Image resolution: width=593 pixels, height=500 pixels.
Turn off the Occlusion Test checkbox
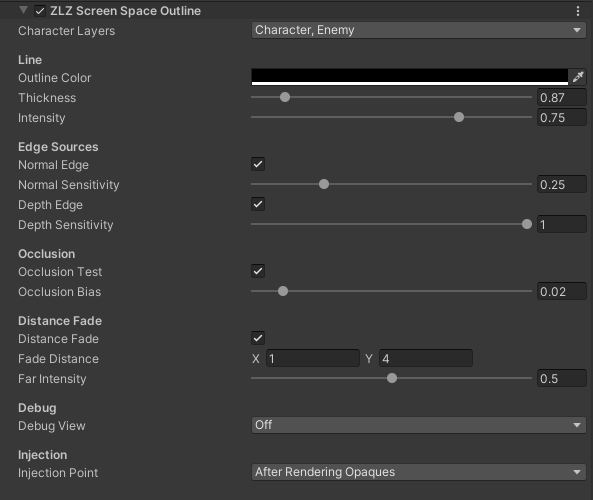point(258,271)
